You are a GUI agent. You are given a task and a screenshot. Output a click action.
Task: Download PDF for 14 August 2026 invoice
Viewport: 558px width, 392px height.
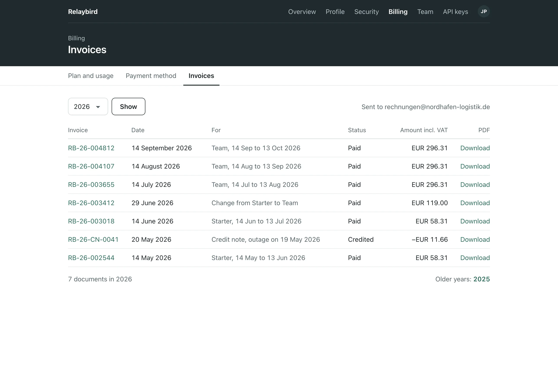point(475,166)
